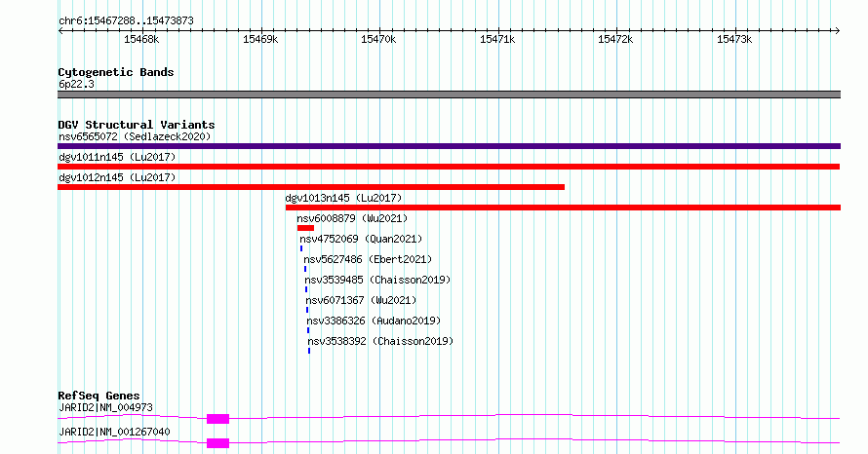
Task: Click the chr6:15467288..15473873 coordinate label
Action: (x=126, y=21)
